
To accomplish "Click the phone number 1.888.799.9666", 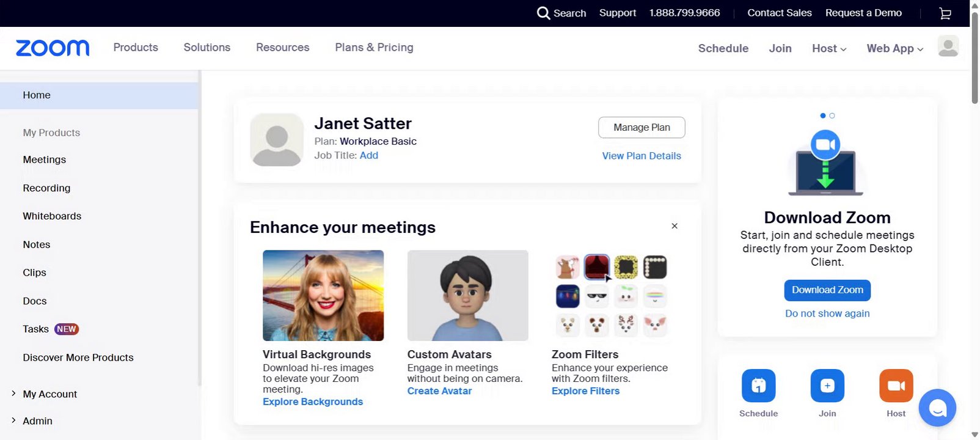I will click(684, 13).
